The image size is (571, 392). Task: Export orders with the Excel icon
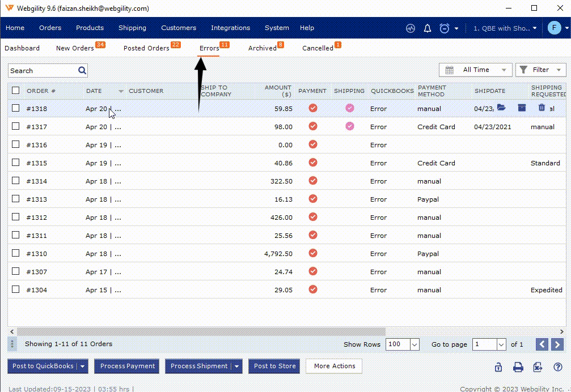click(x=538, y=367)
